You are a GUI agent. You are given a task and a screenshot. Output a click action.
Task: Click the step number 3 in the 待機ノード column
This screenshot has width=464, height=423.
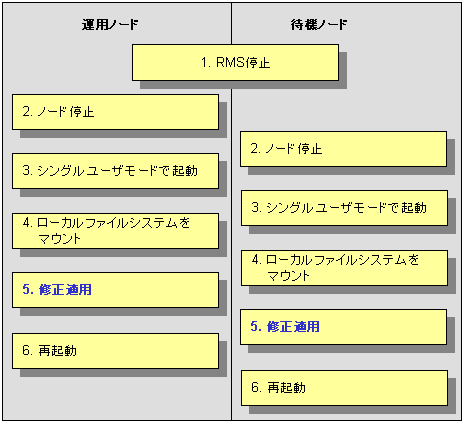click(x=255, y=208)
